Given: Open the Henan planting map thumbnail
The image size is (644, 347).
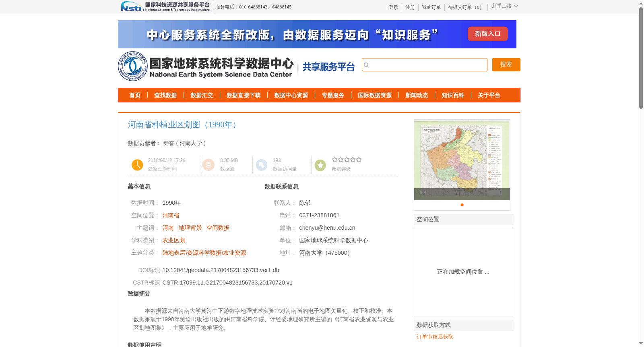Looking at the screenshot, I should pos(462,160).
